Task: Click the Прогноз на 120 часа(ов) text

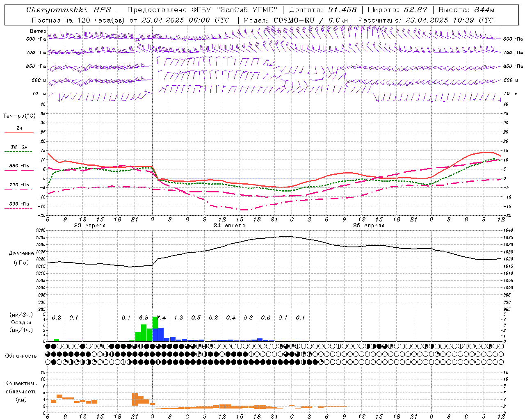Action: 78,20
